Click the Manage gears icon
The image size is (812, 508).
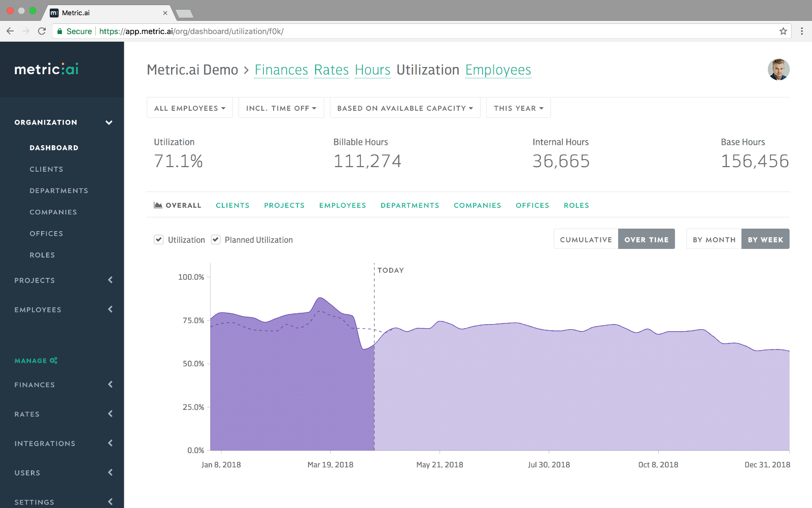tap(53, 361)
